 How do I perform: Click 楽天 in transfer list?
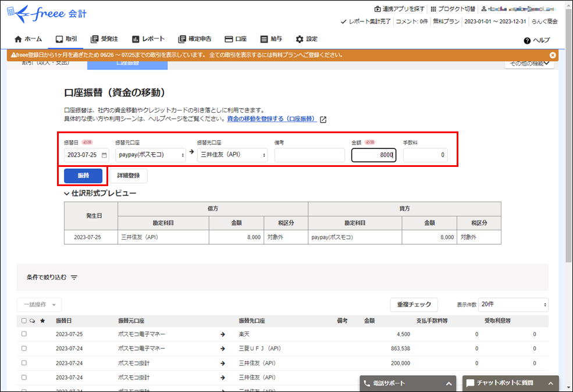pos(244,334)
